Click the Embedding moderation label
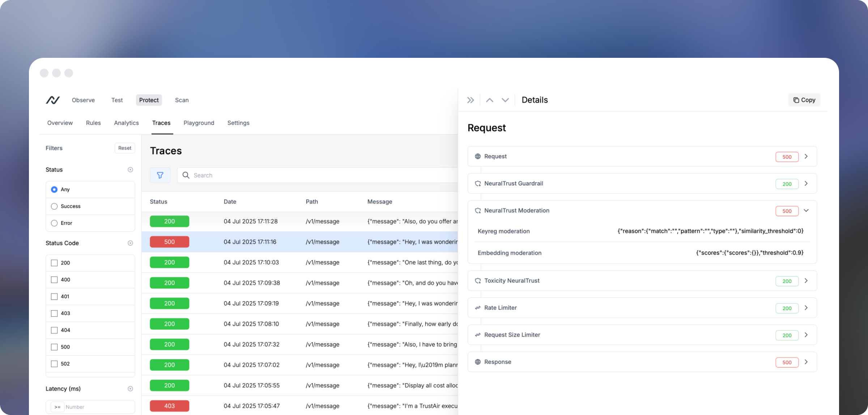Image resolution: width=868 pixels, height=415 pixels. pyautogui.click(x=510, y=253)
